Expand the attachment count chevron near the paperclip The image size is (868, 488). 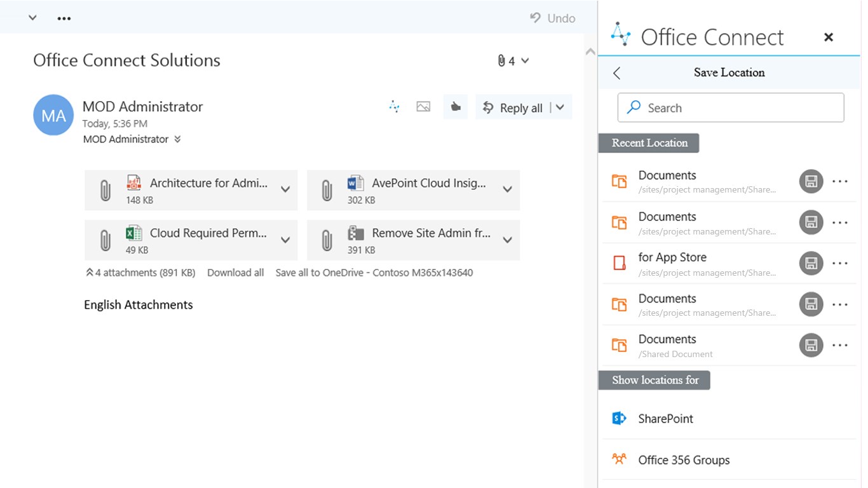[525, 61]
